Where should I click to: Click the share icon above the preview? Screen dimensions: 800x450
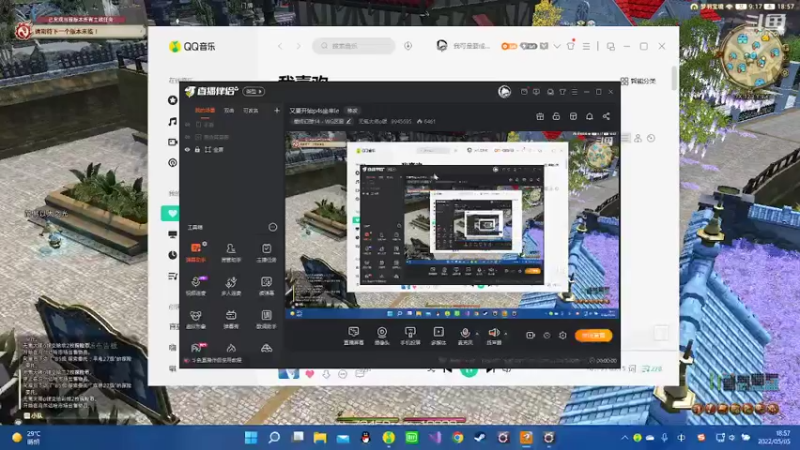tap(606, 116)
